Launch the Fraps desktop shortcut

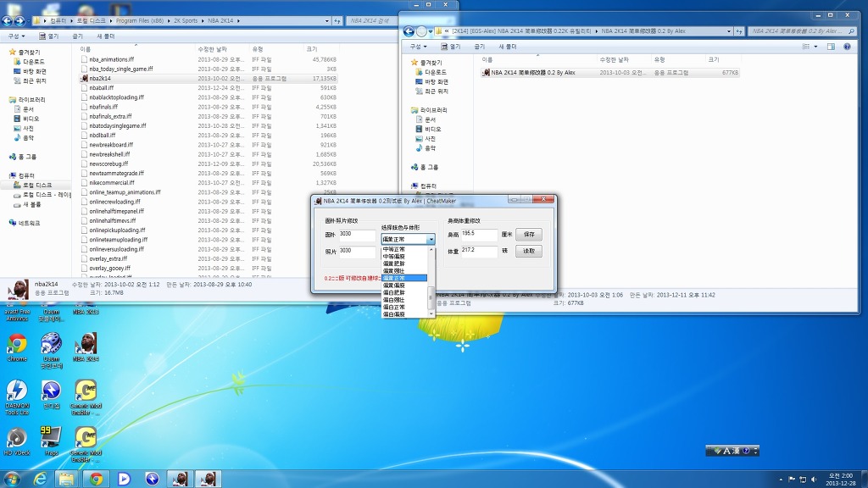[x=51, y=437]
